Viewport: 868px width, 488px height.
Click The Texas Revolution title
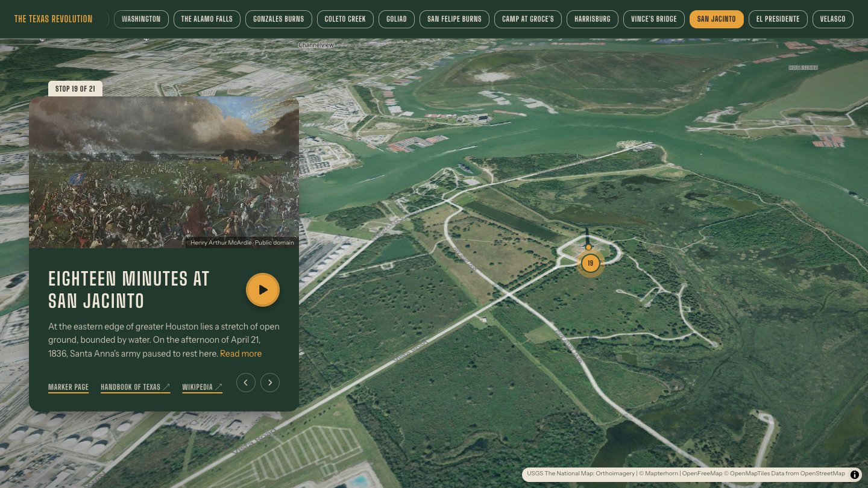tap(54, 19)
